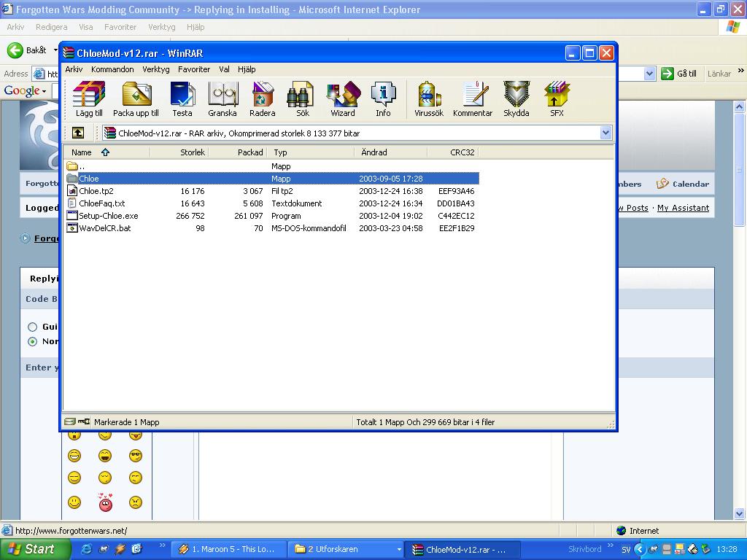Click the Kommentar toolbar icon
Screen dimensions: 747x560
click(x=473, y=99)
